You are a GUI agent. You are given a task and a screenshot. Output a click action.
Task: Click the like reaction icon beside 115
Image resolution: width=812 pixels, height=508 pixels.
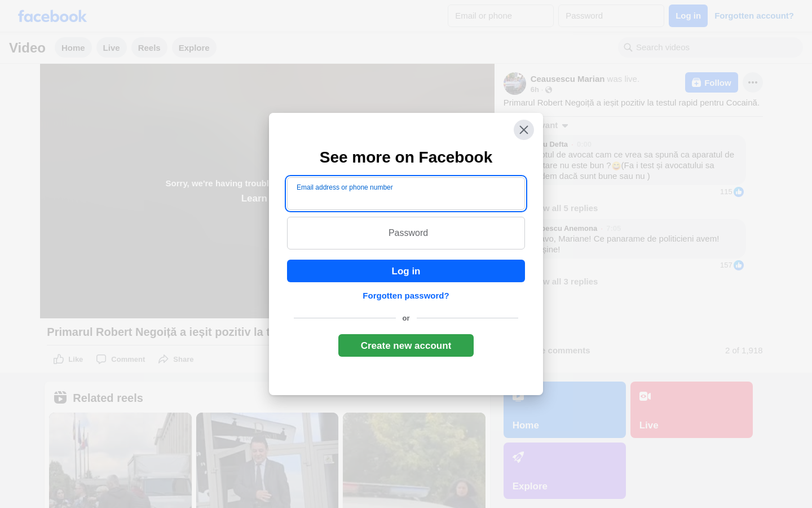tap(739, 192)
